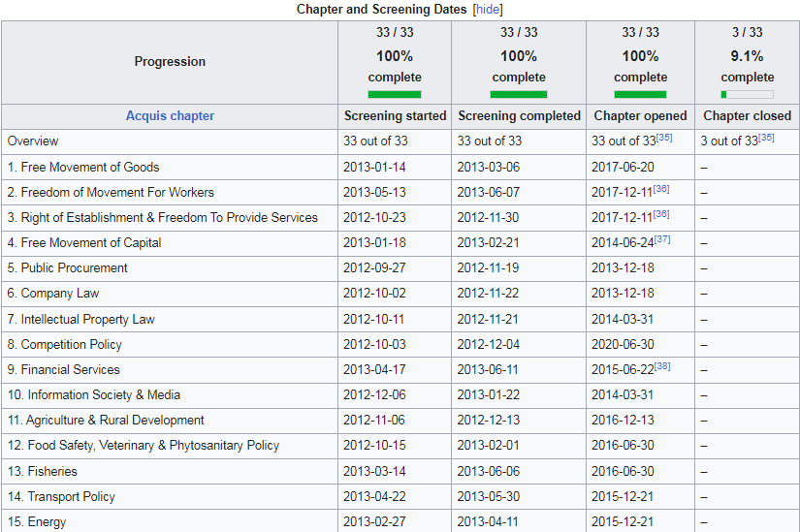Select the Chapter closed column header
Viewport: 800px width, 532px height.
[x=747, y=115]
